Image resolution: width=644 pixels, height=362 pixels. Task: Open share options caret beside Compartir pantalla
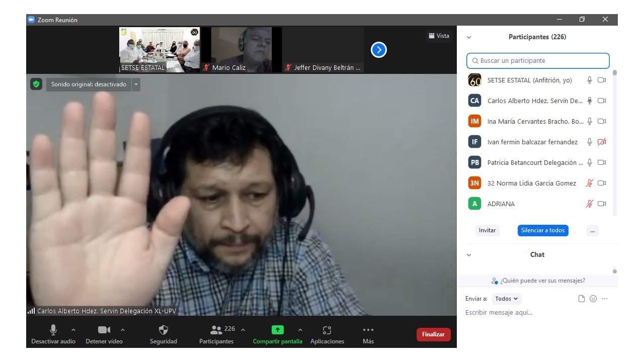300,330
